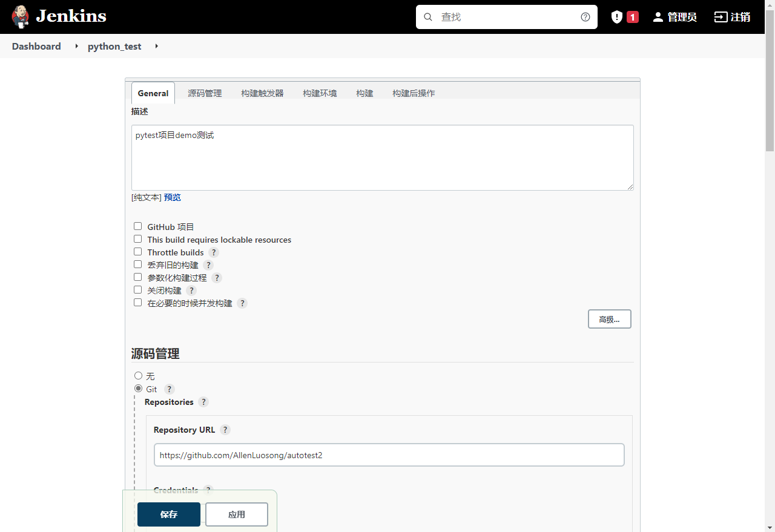The height and width of the screenshot is (532, 775).
Task: Select the 无 source control radio button
Action: click(138, 375)
